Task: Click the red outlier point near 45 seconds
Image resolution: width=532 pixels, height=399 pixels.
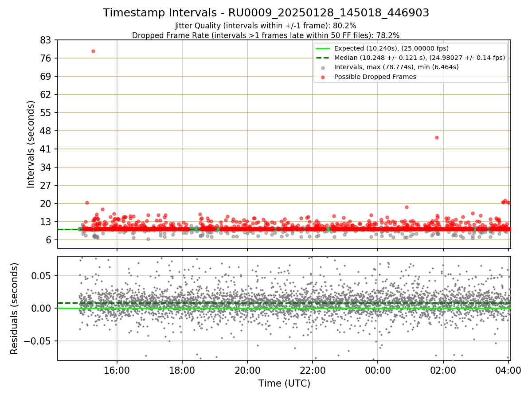Action: click(437, 137)
